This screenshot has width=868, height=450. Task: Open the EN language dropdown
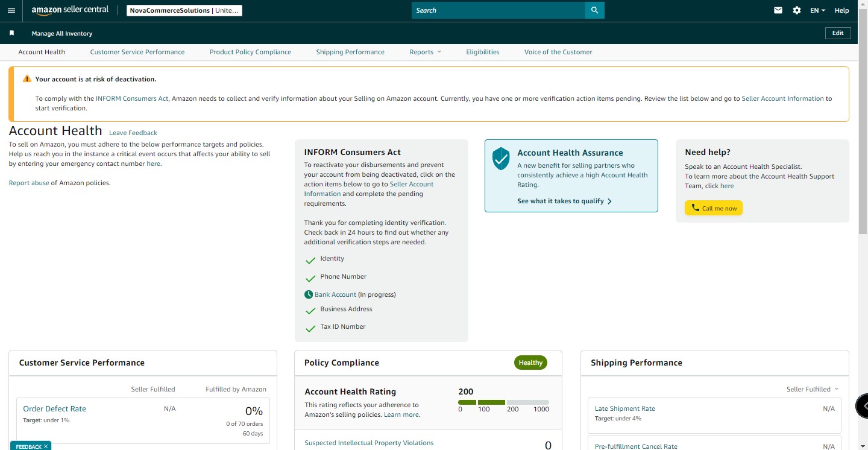pyautogui.click(x=817, y=10)
